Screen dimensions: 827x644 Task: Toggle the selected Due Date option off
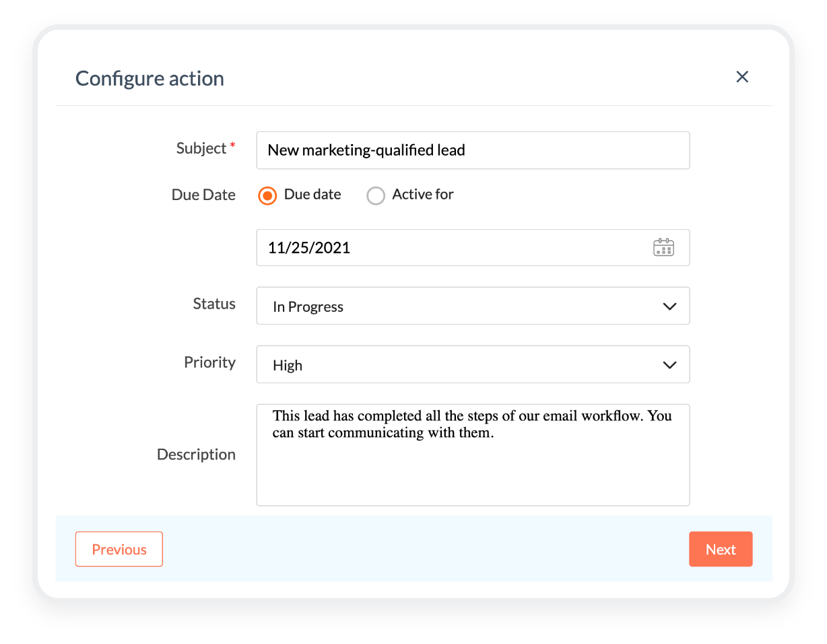[267, 195]
